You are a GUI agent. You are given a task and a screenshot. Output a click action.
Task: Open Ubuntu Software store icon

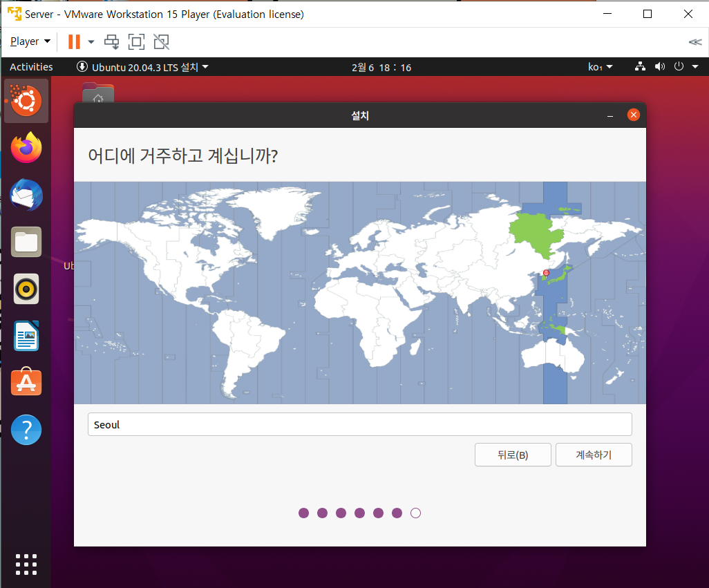coord(26,382)
